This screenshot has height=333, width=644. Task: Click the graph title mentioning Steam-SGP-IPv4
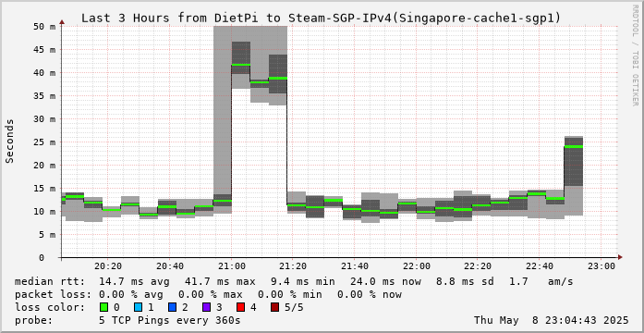321,18
